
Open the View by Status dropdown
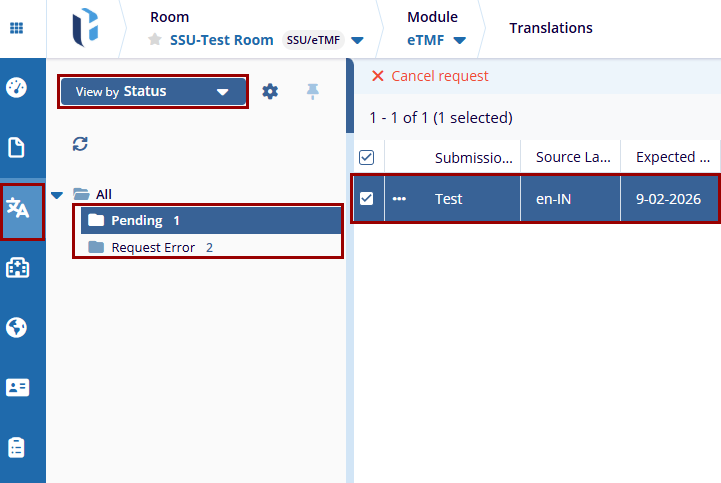[153, 92]
